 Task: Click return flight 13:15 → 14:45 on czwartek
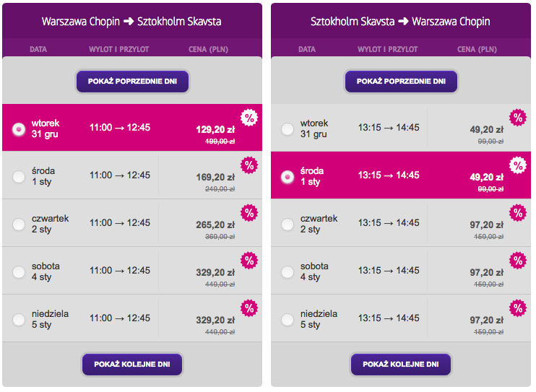(389, 223)
